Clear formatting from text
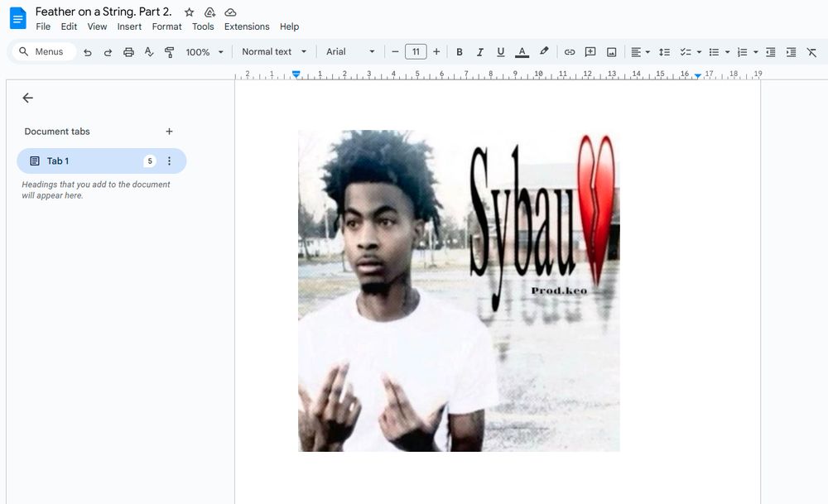Image resolution: width=828 pixels, height=504 pixels. (x=812, y=51)
